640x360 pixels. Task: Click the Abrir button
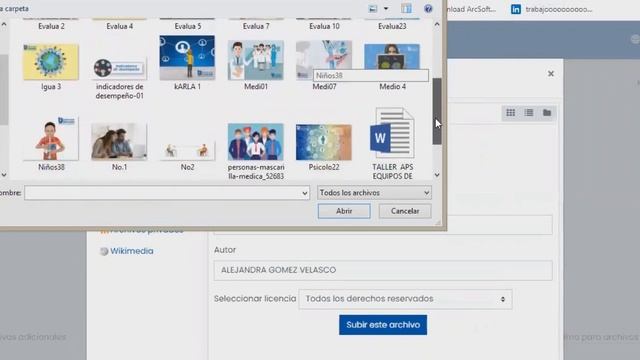pyautogui.click(x=344, y=211)
